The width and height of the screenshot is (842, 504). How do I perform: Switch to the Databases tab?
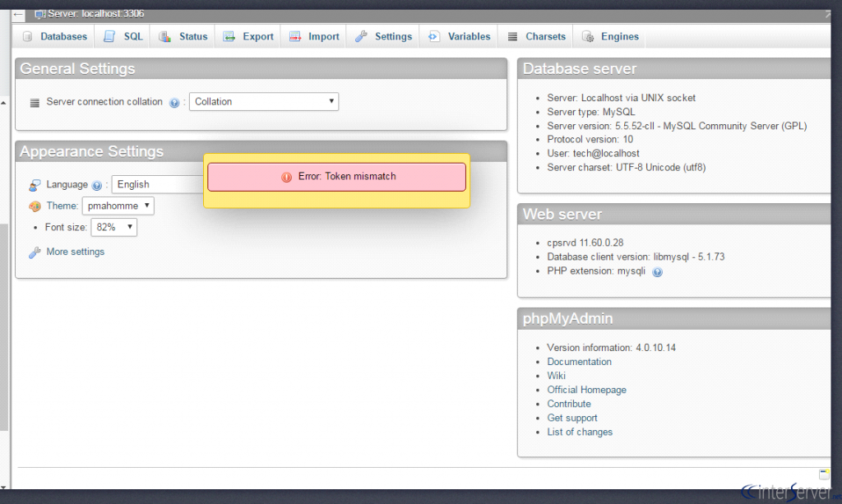pos(54,36)
